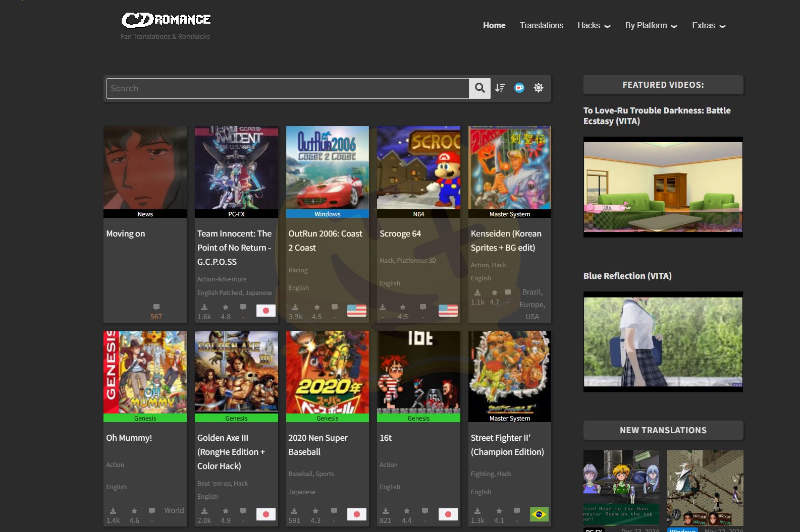
Task: Click USA flag on Scrooge 64 card
Action: tap(448, 311)
